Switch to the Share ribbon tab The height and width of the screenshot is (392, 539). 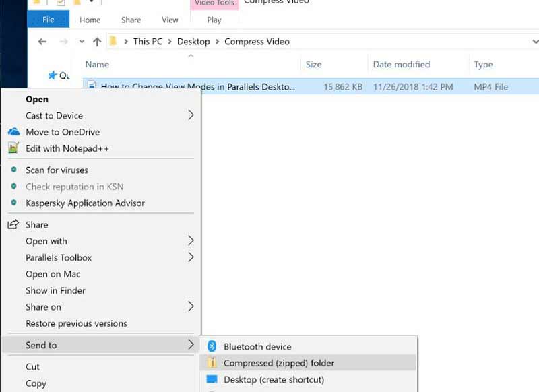(131, 20)
